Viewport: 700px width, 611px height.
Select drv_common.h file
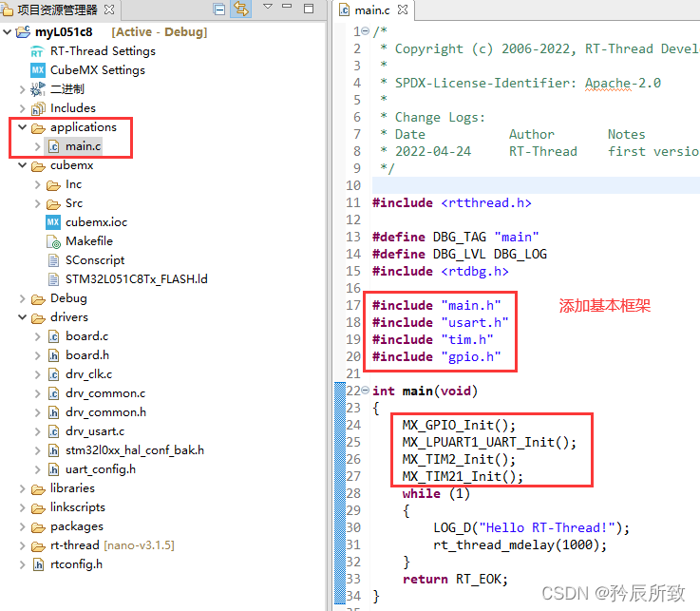[x=105, y=412]
